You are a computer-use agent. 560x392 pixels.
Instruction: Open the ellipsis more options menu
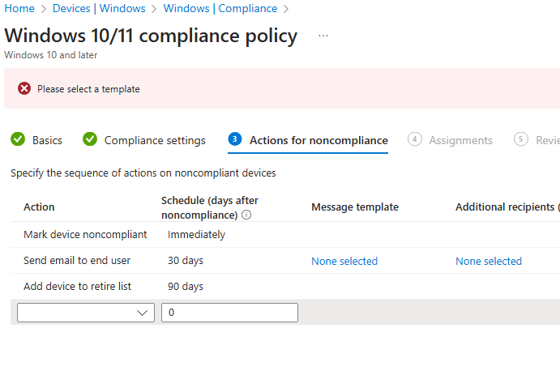coord(323,36)
